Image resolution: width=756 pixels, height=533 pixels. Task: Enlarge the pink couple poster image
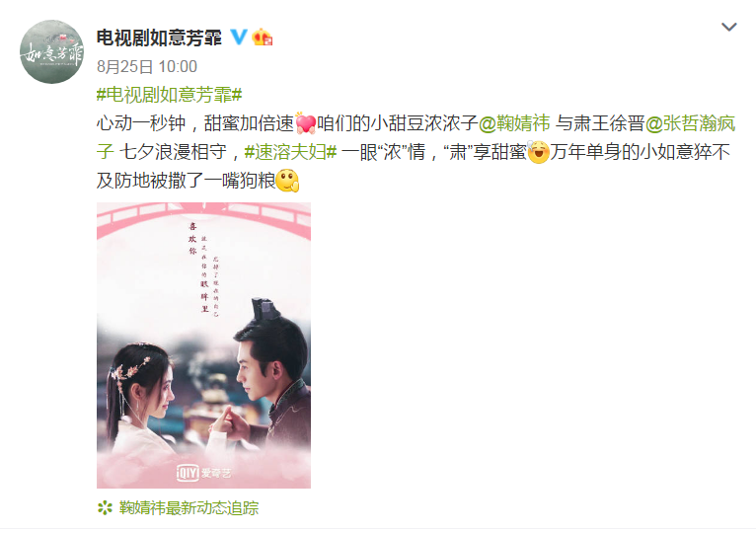(203, 345)
